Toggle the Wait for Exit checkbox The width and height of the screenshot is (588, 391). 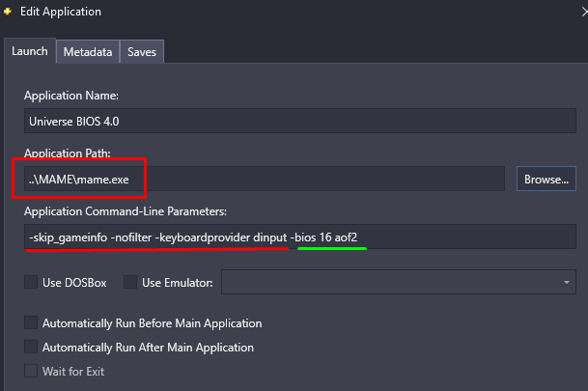pos(31,371)
